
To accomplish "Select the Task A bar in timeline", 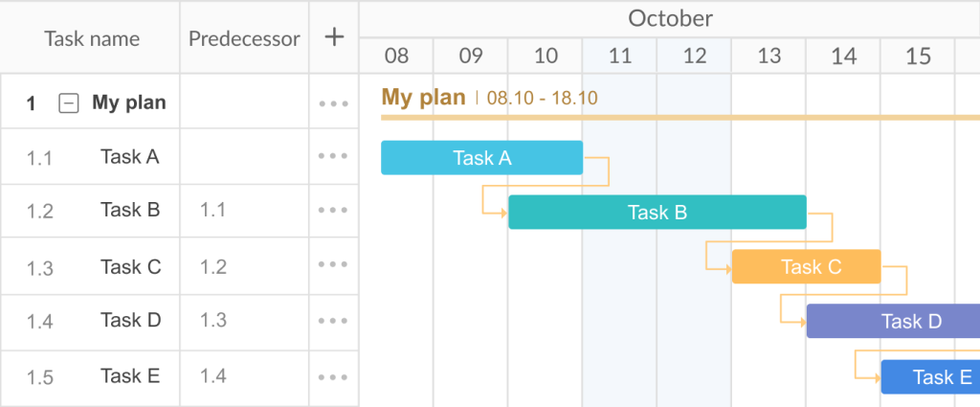I will pyautogui.click(x=481, y=158).
